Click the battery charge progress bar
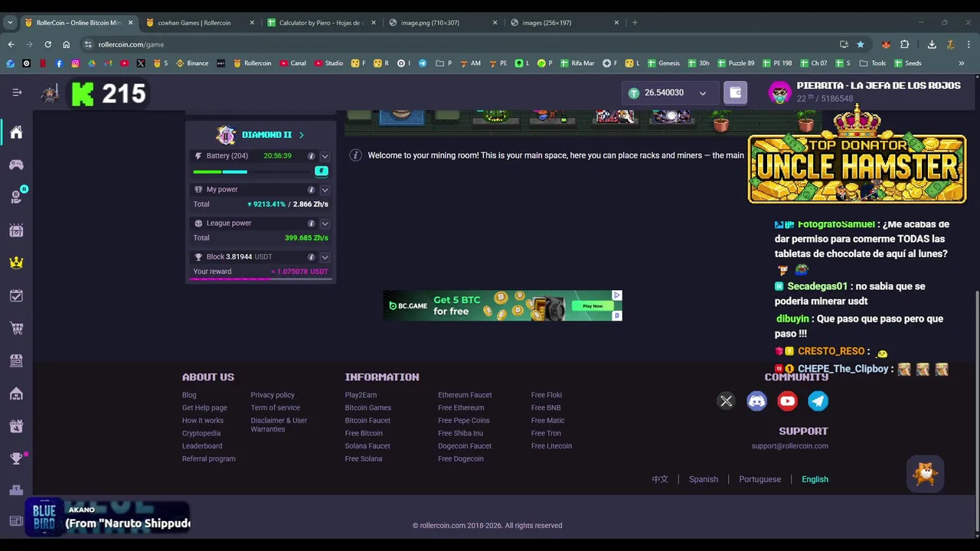This screenshot has width=980, height=551. pos(252,172)
